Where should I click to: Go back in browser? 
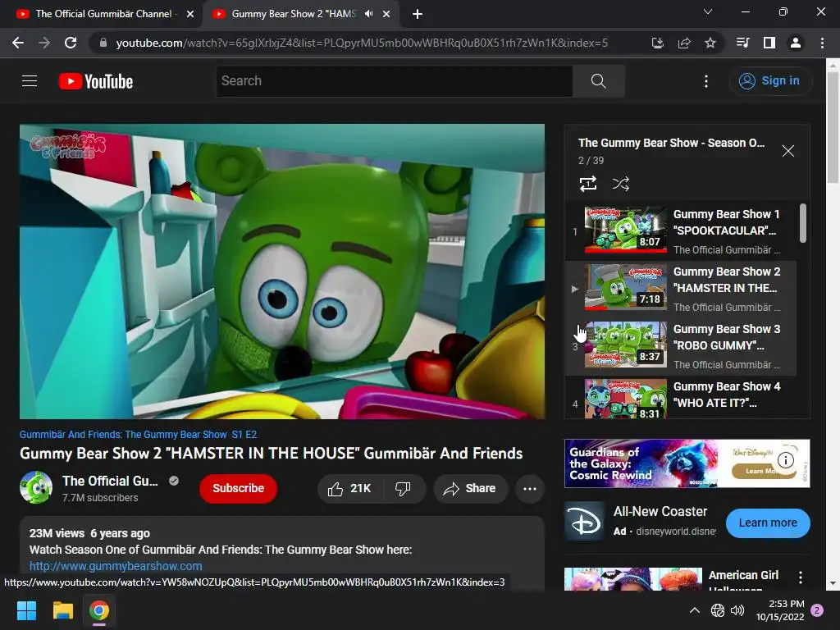(18, 43)
